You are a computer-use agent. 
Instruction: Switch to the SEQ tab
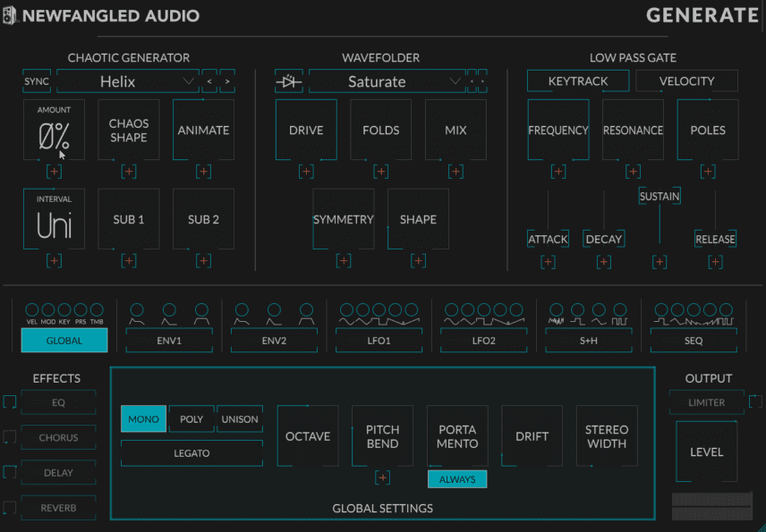[x=694, y=341]
